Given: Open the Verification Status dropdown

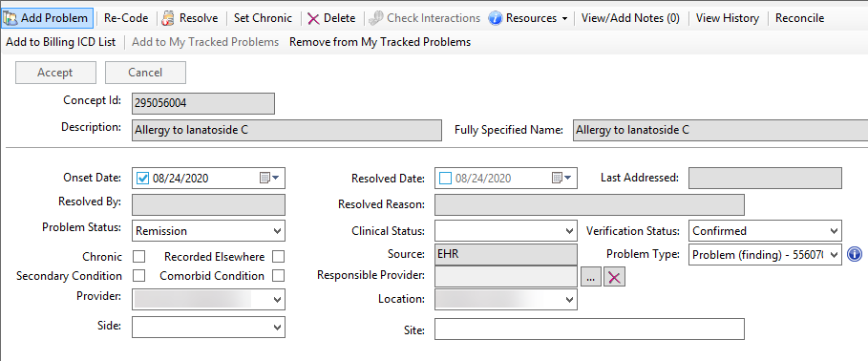Looking at the screenshot, I should point(765,231).
